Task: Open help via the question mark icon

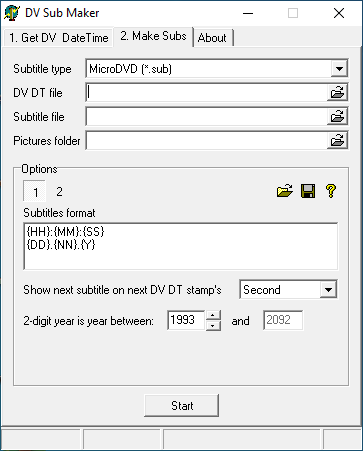Action: pyautogui.click(x=331, y=191)
